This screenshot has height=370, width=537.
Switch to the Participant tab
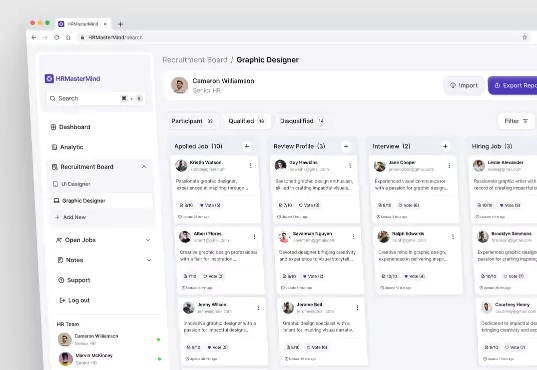pyautogui.click(x=192, y=121)
